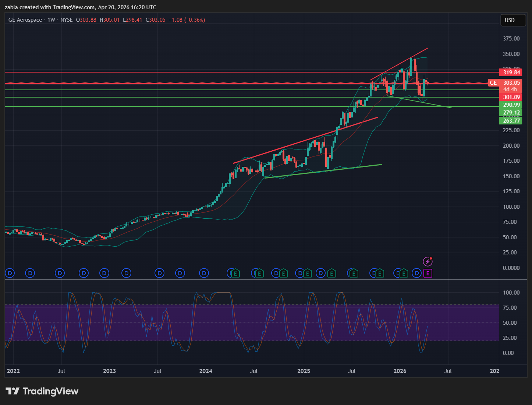The height and width of the screenshot is (405, 532).
Task: Open the USD currency selector
Action: 513,20
